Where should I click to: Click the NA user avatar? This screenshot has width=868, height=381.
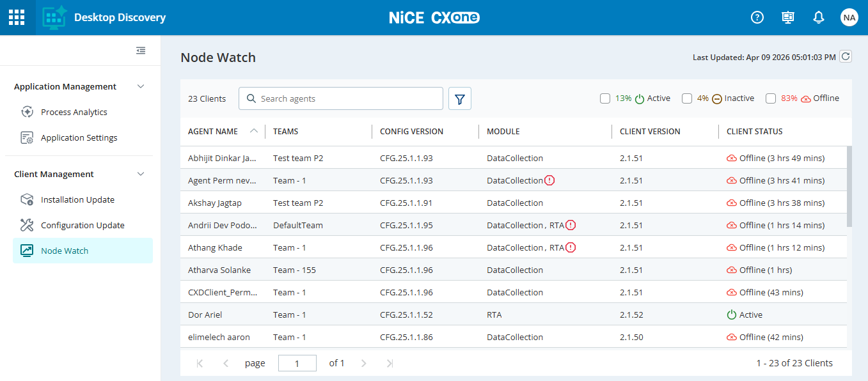tap(849, 17)
